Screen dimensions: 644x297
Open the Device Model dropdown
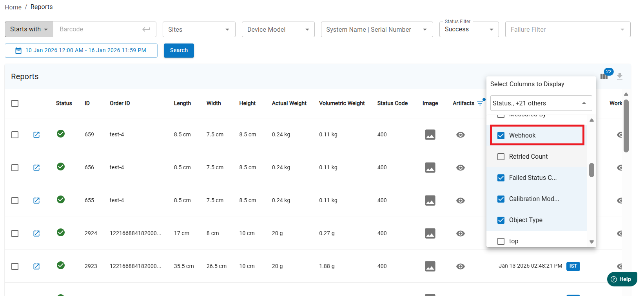[278, 30]
